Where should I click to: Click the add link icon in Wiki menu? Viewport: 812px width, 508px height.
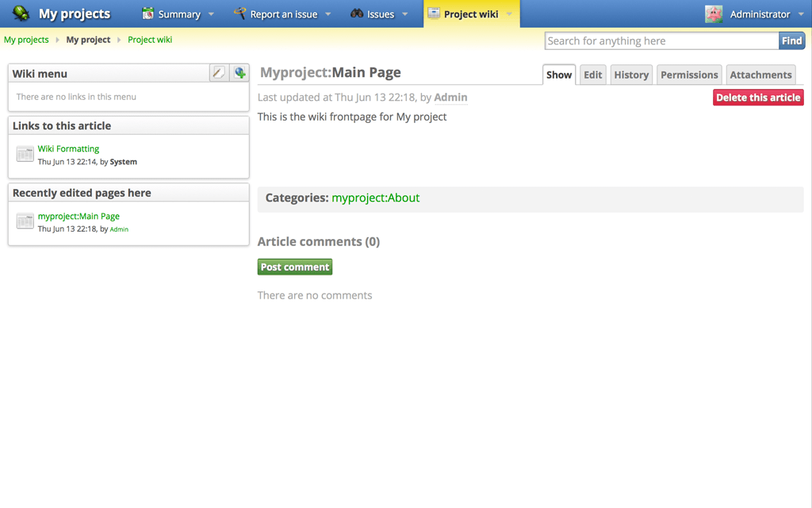pos(239,73)
